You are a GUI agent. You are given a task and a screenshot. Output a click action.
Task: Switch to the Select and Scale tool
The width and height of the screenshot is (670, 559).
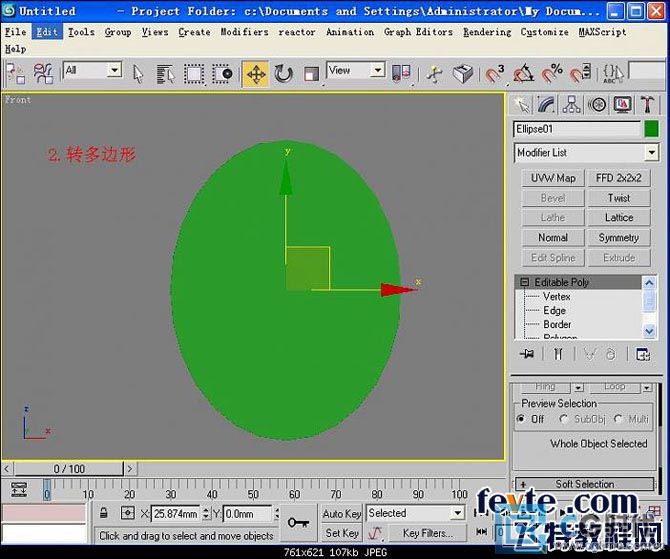coord(311,74)
